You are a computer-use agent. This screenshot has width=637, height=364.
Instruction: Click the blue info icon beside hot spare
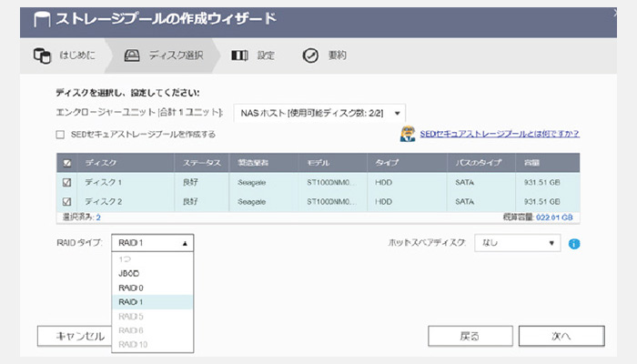click(574, 244)
